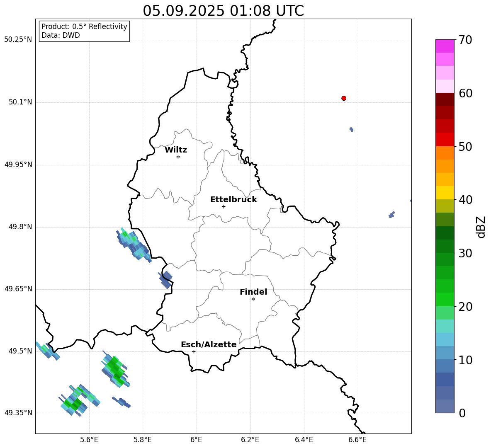Click the 49.65°N latitude label
The image size is (491, 448).
coord(18,288)
